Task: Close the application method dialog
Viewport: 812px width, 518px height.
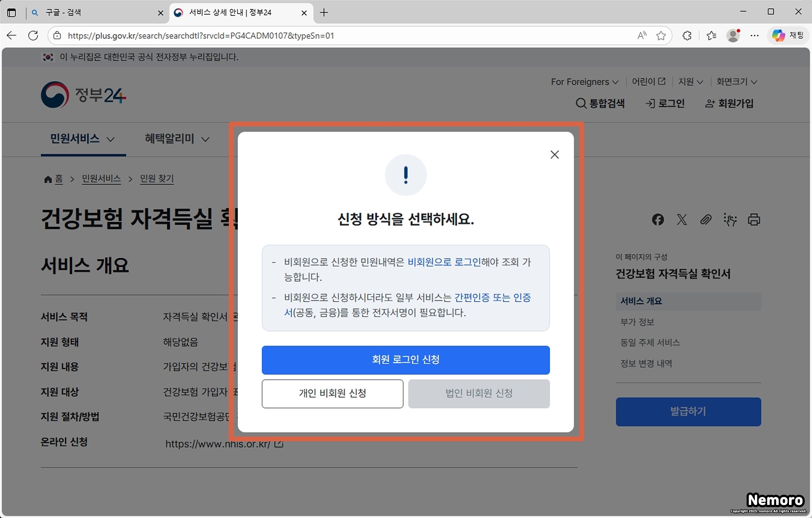Action: click(554, 155)
